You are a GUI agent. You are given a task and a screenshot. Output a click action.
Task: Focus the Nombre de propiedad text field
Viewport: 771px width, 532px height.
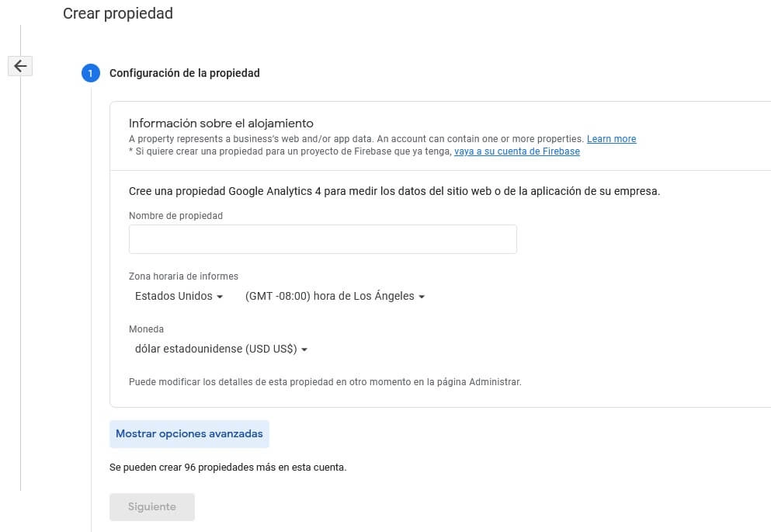[322, 239]
